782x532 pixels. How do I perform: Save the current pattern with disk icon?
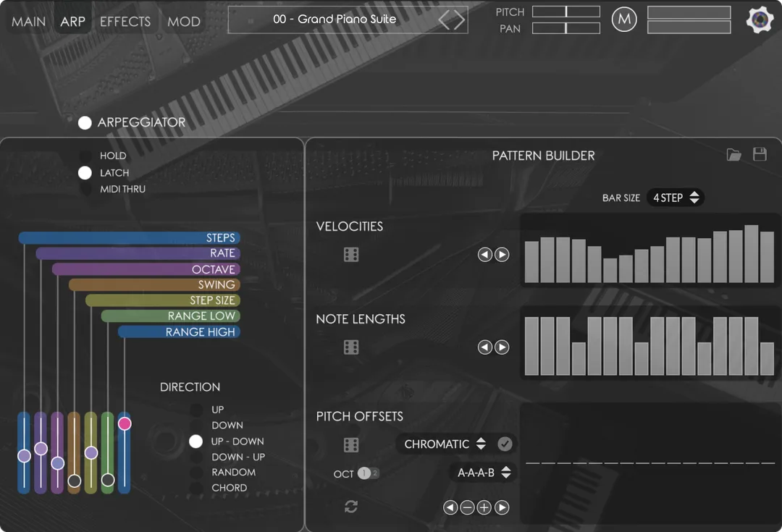[760, 154]
